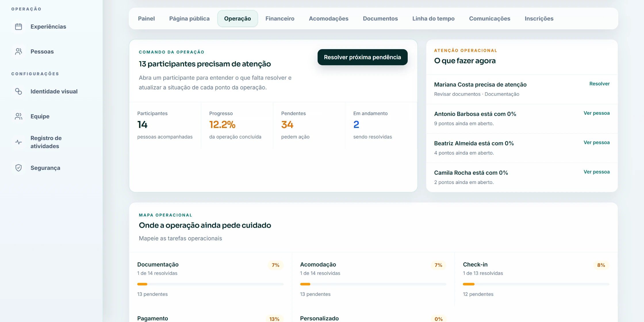Click 'Beatriz Almeida está com 0%'
This screenshot has width=644, height=322.
pos(474,143)
